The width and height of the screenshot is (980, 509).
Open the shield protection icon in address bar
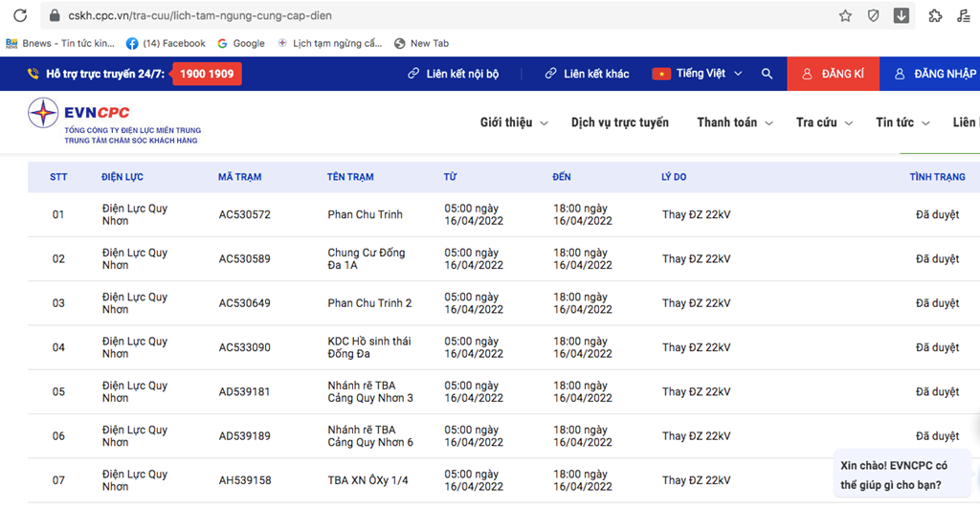(873, 15)
